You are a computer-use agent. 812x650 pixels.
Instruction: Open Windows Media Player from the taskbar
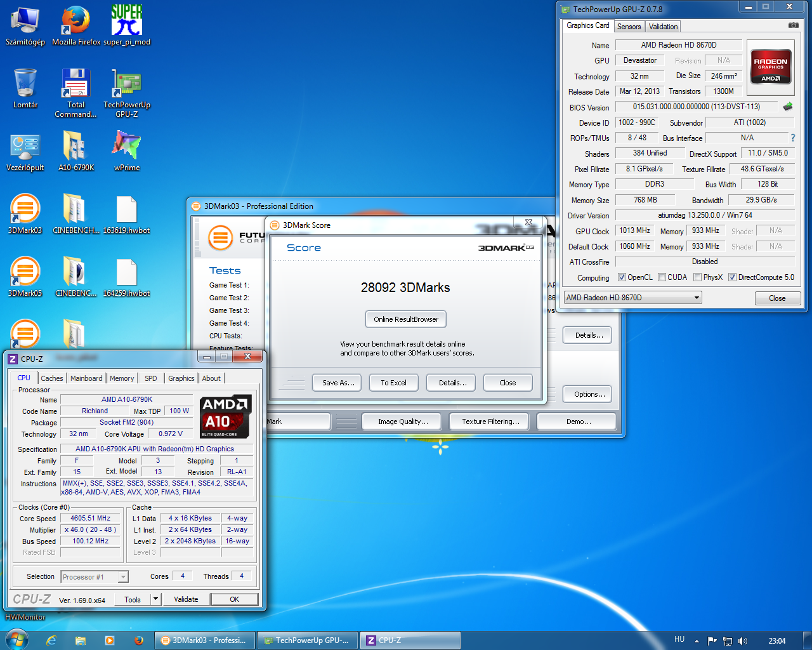pyautogui.click(x=110, y=640)
